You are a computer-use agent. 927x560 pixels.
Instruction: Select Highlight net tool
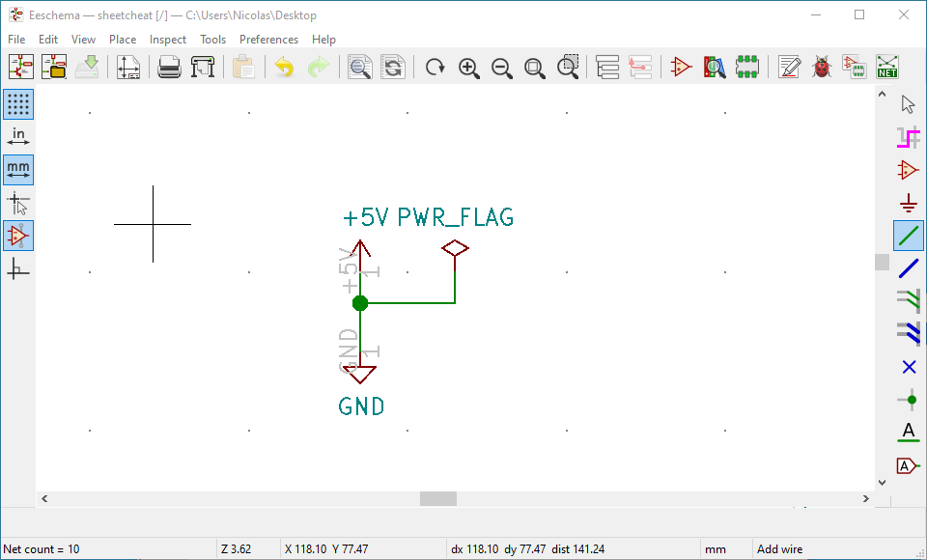(909, 138)
